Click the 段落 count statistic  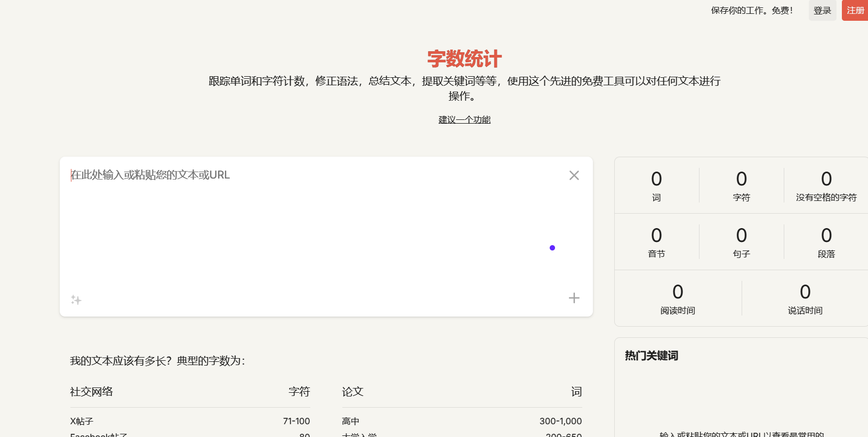[x=826, y=242]
